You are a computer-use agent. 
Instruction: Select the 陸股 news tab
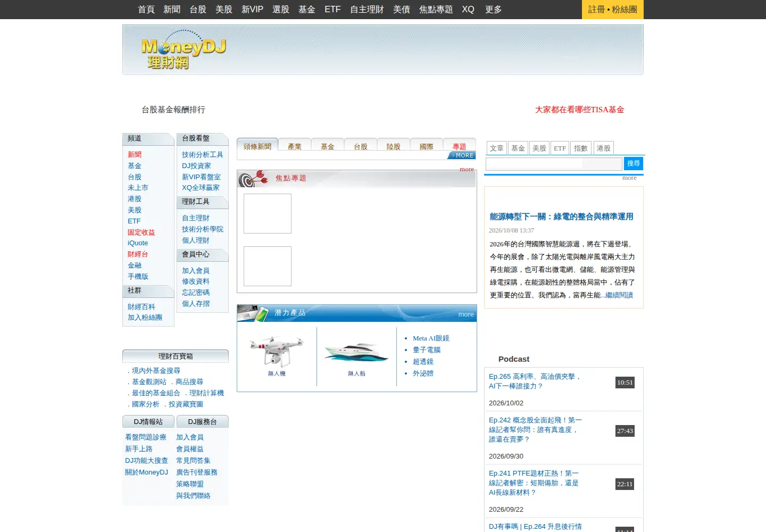(x=394, y=146)
